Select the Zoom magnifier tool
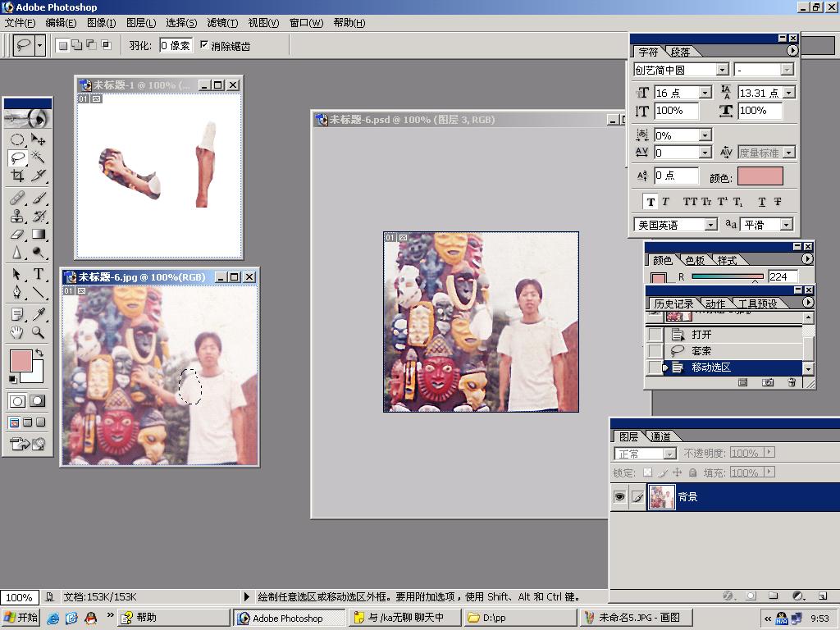 (38, 333)
